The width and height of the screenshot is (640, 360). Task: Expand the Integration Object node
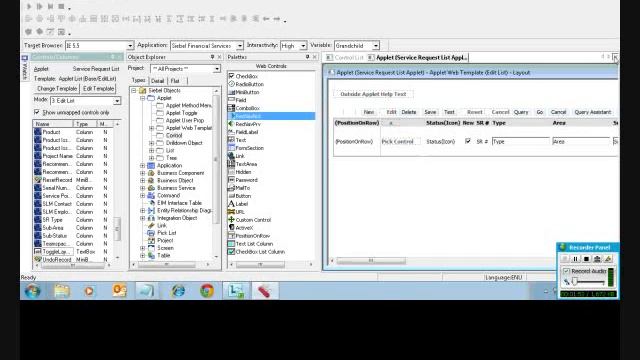[142, 218]
